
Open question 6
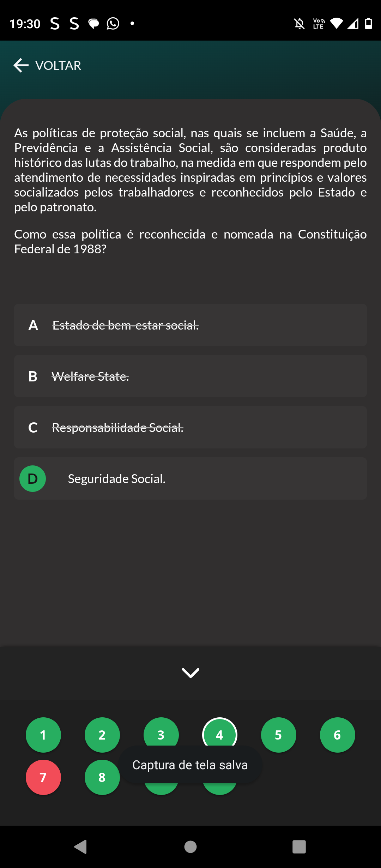click(x=337, y=735)
